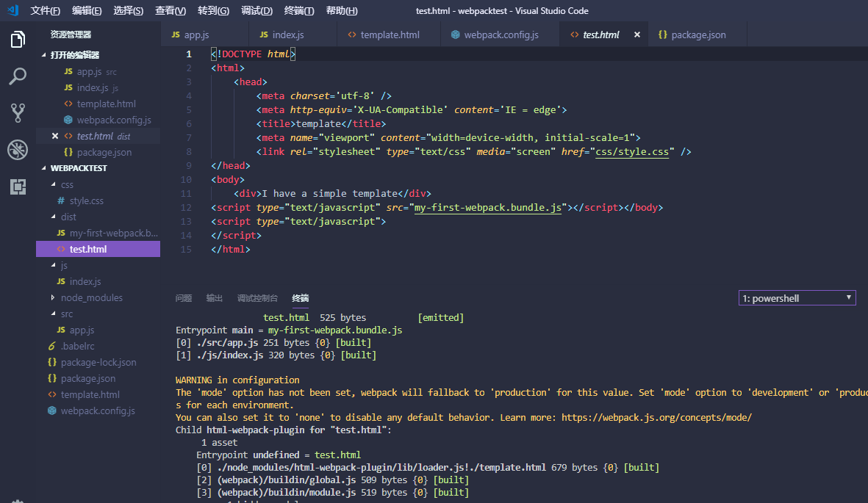The image size is (868, 503).
Task: Open the webpack.js.org concepts mode URL
Action: click(656, 417)
